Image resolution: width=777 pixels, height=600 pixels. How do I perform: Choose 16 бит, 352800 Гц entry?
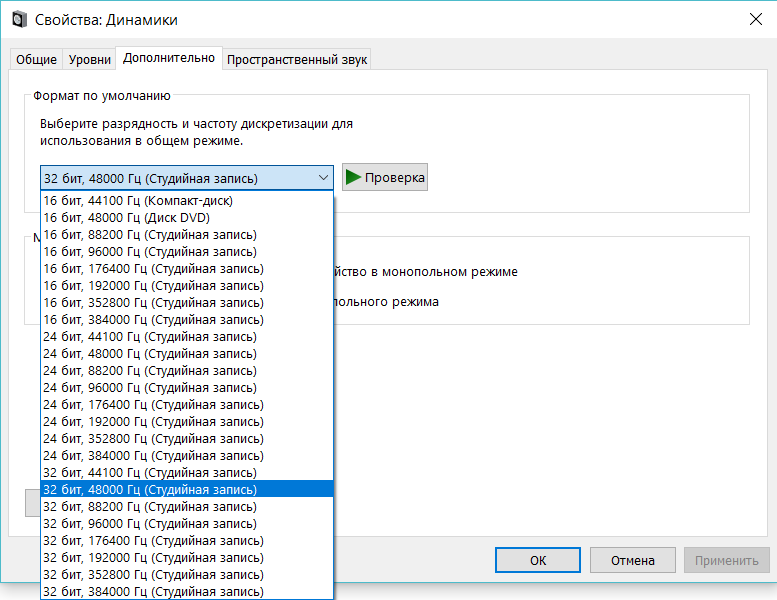point(187,303)
